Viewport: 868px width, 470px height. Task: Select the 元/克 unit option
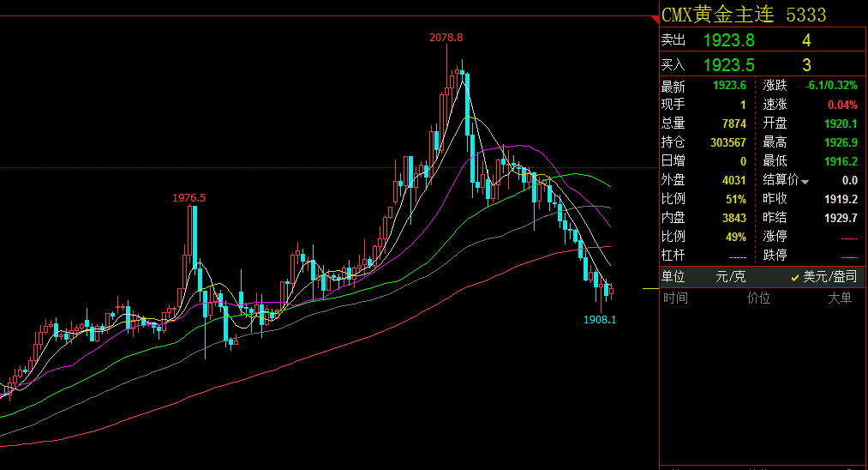[731, 276]
